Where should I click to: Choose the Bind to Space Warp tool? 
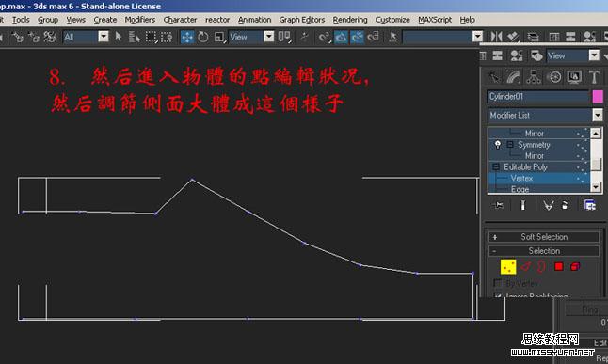click(49, 38)
